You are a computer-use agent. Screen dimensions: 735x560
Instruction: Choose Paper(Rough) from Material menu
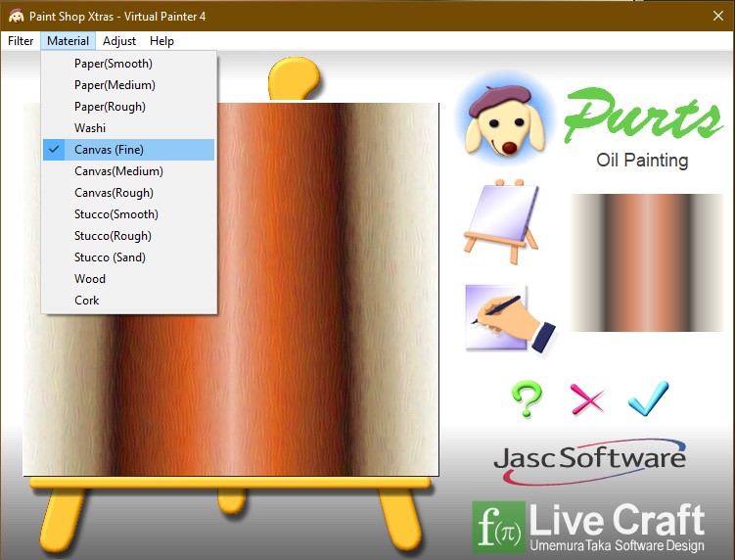tap(129, 107)
